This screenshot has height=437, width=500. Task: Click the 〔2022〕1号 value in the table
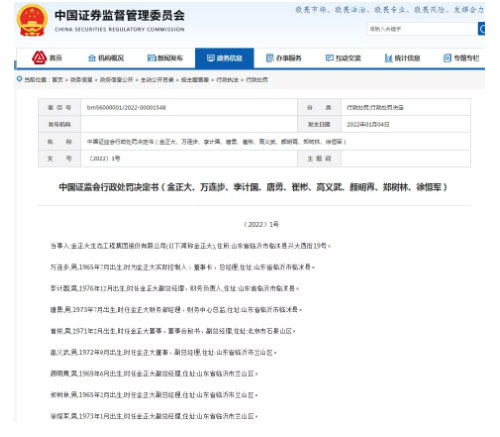[x=104, y=158]
